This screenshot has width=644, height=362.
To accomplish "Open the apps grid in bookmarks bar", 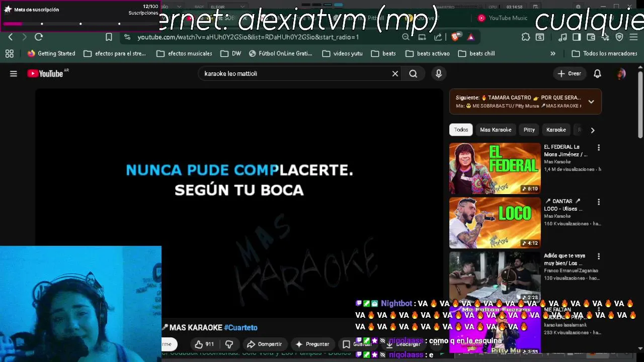I will click(x=9, y=54).
